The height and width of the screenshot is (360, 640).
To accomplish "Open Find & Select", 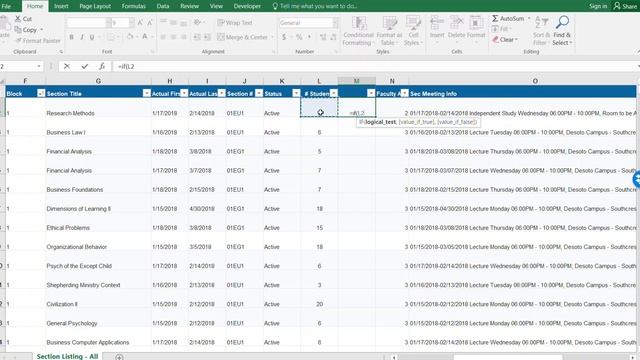I will (562, 31).
